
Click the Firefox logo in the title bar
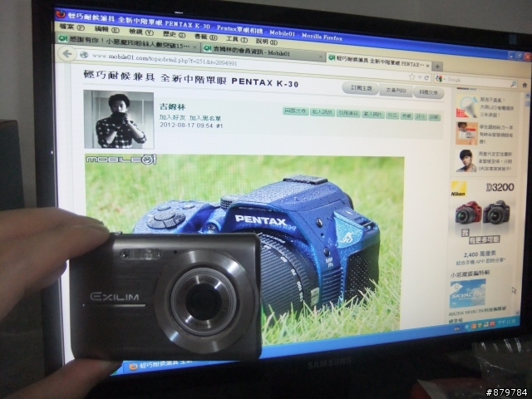tap(61, 14)
